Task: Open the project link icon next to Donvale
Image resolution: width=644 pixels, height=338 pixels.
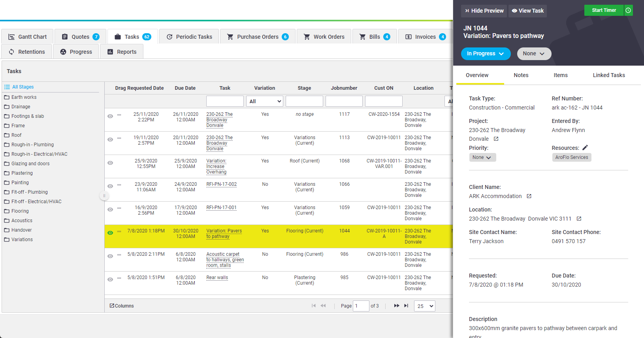Action: (x=496, y=139)
